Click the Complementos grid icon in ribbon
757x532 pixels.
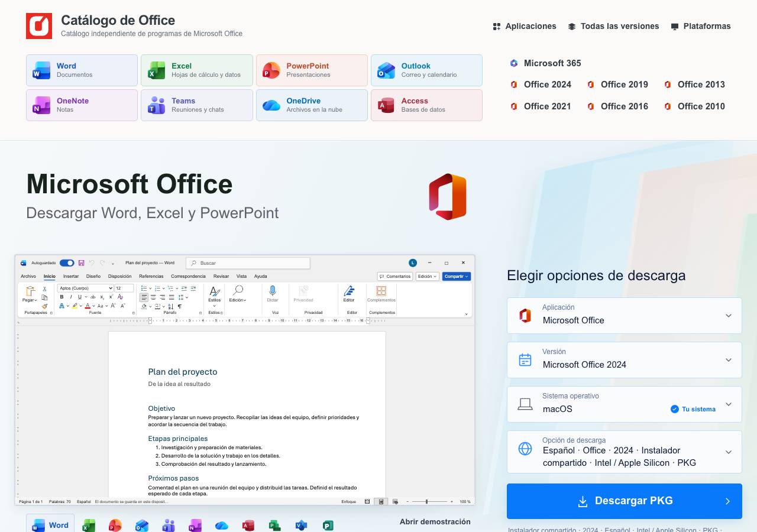[x=381, y=291]
